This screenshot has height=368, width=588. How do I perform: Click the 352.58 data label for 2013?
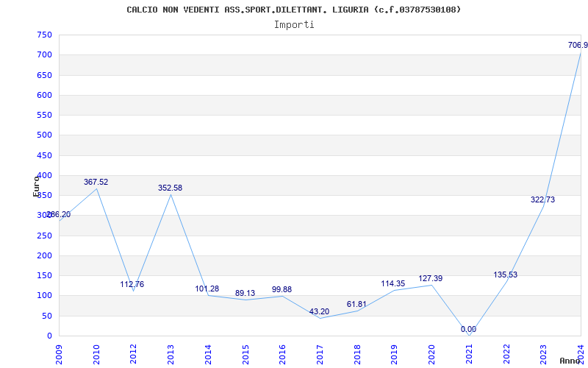pyautogui.click(x=170, y=188)
